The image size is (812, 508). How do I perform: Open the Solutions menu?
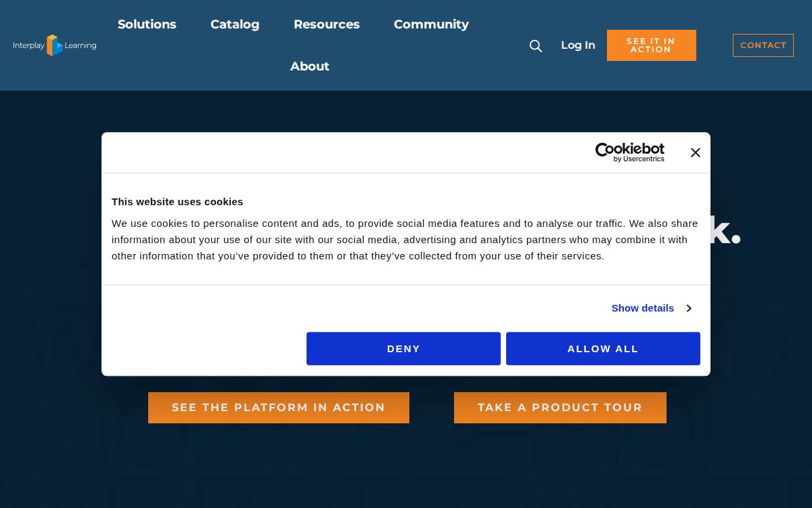point(147,24)
